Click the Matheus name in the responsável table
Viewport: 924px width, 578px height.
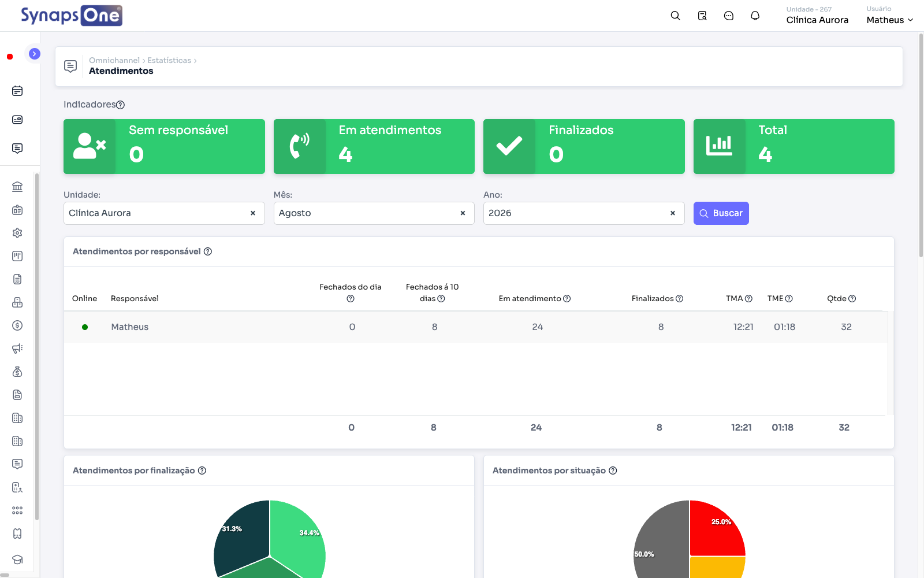pyautogui.click(x=130, y=327)
